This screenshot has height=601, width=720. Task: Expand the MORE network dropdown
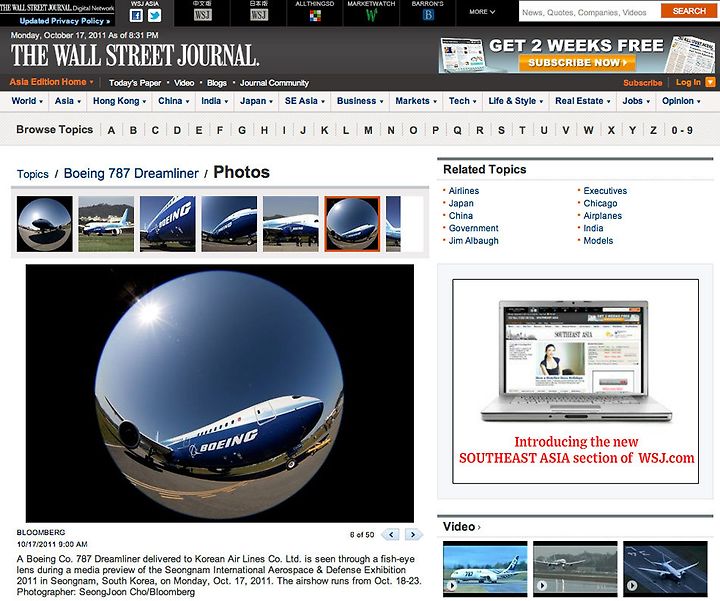(x=482, y=11)
